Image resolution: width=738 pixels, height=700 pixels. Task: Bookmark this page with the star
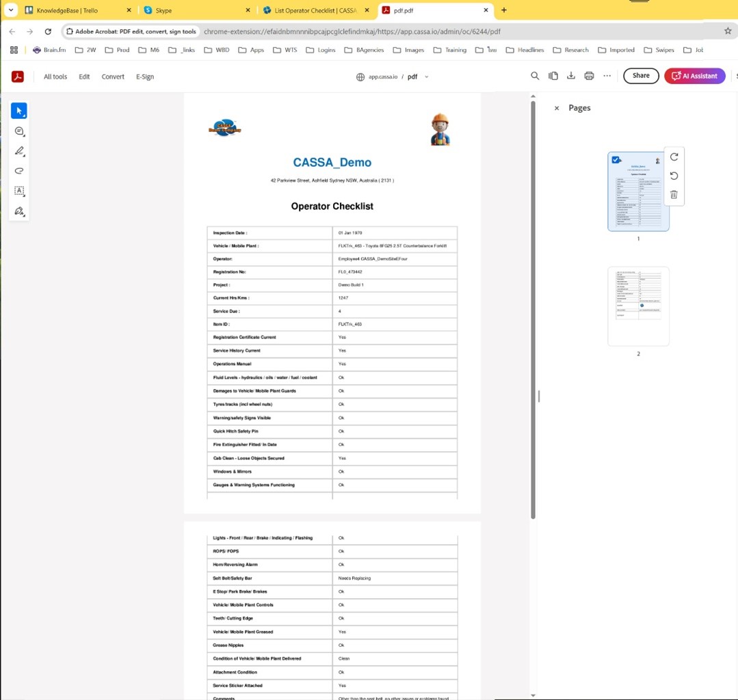coord(728,31)
